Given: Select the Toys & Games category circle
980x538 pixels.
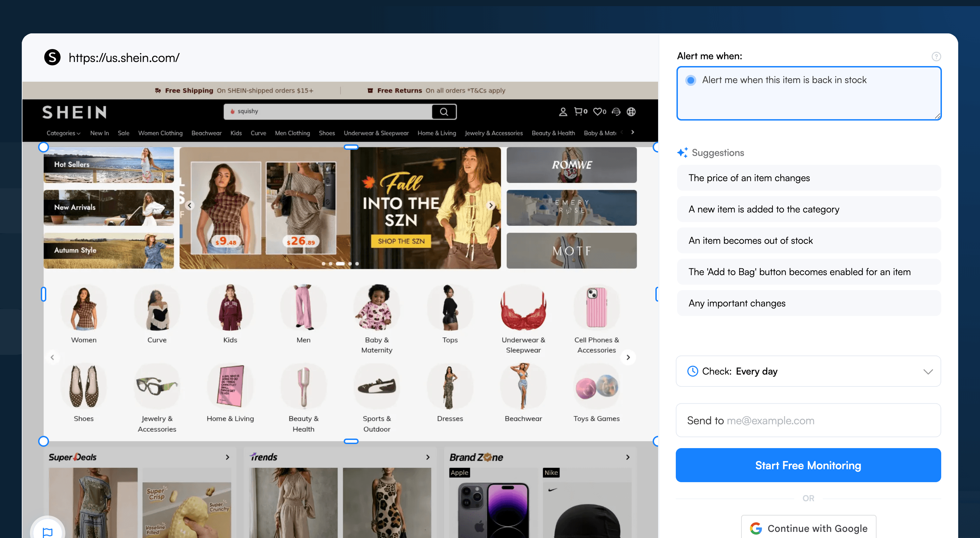Looking at the screenshot, I should pos(597,386).
